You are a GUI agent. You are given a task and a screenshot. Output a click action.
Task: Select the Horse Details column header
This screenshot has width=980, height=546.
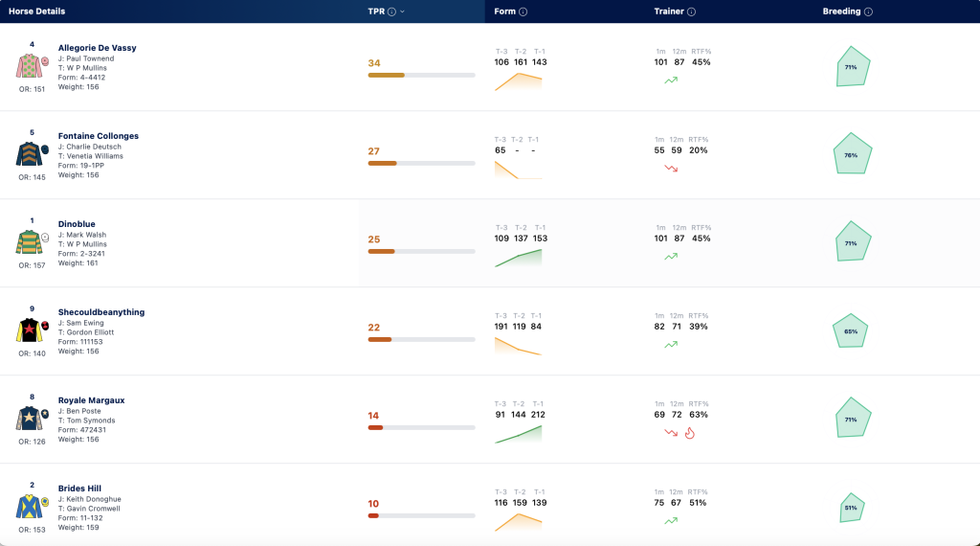[x=37, y=11]
